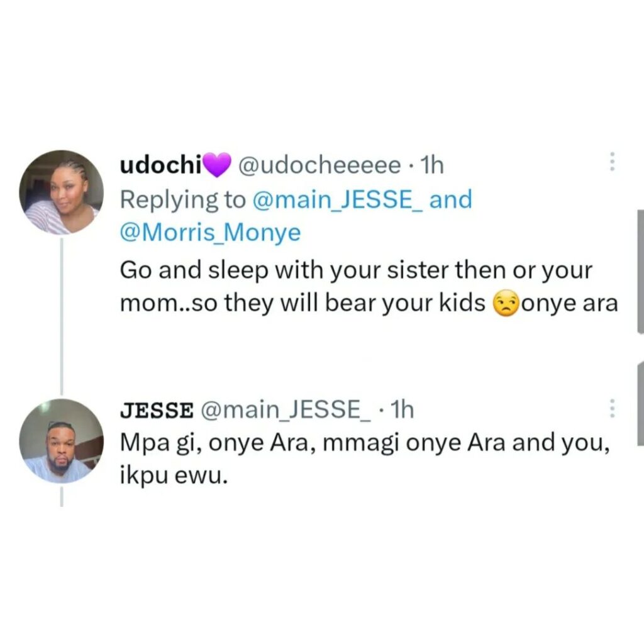Open the @Morris_Monye mention link
Screen dimensions: 644x644
(210, 232)
